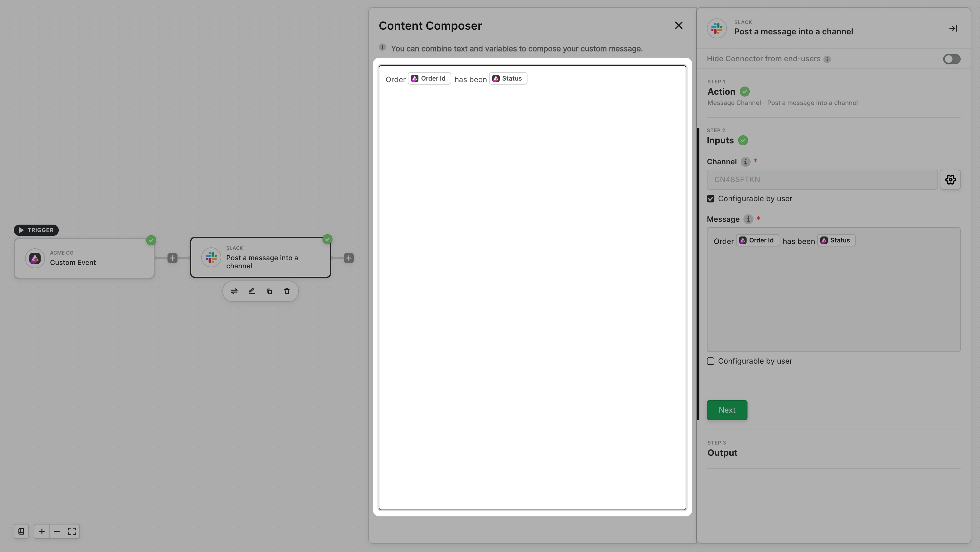Click the zoom out minus icon on the canvas
The image size is (980, 552).
tap(57, 531)
